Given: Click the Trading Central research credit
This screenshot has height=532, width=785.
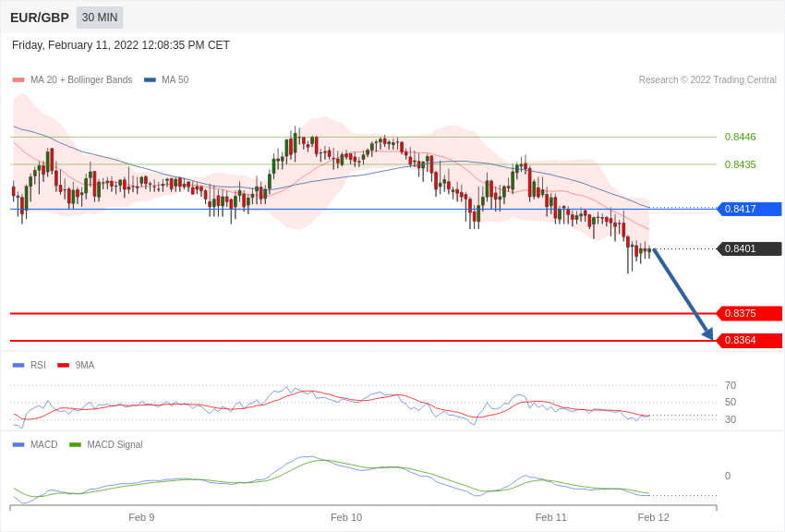Looking at the screenshot, I should pyautogui.click(x=707, y=79).
